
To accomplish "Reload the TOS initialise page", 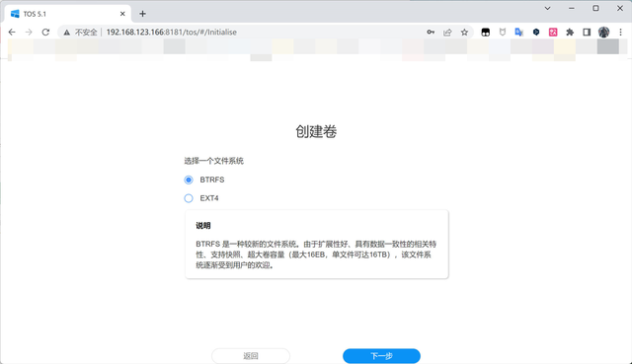I will 45,33.
